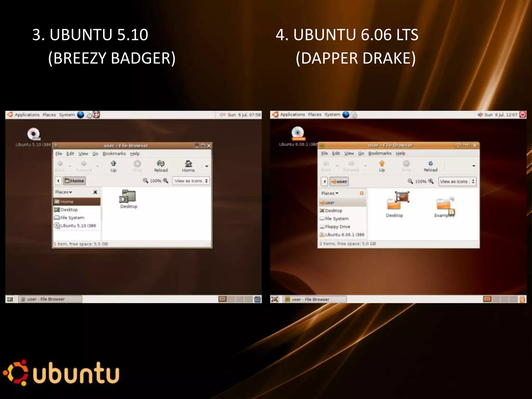Zoom in magnifier in Ubuntu 6.06 File Browser
This screenshot has width=532, height=399.
[x=431, y=181]
